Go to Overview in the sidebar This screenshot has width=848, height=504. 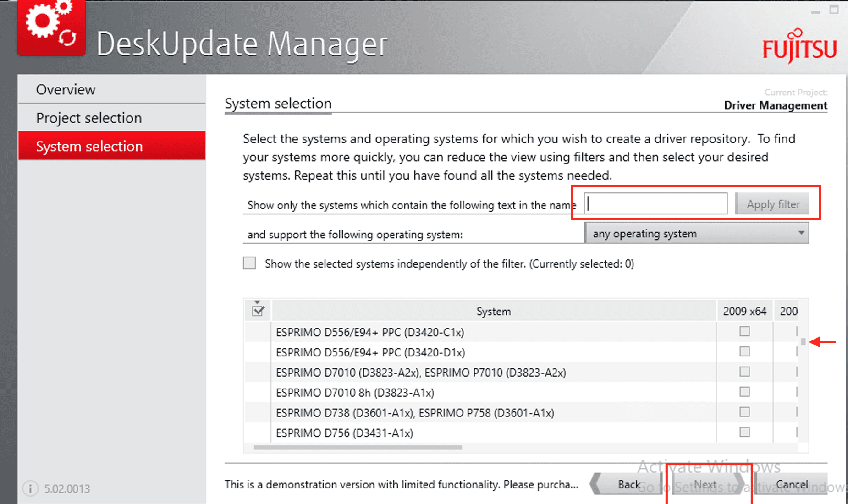point(66,89)
